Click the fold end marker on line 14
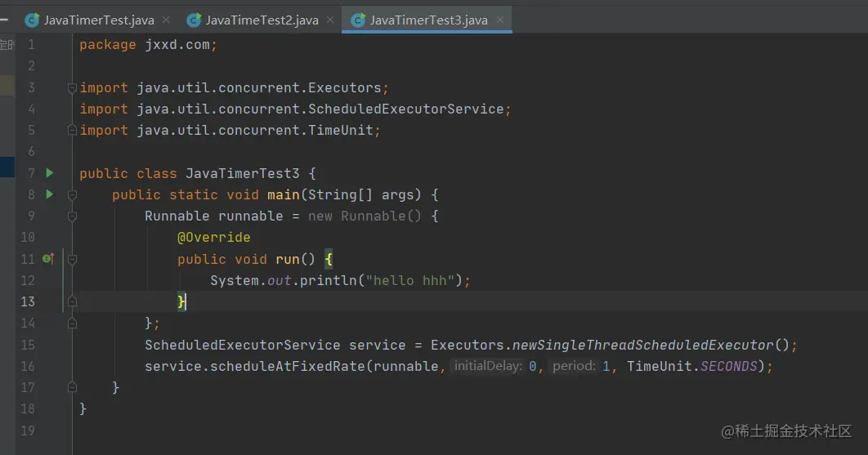The width and height of the screenshot is (868, 455). pyautogui.click(x=72, y=323)
